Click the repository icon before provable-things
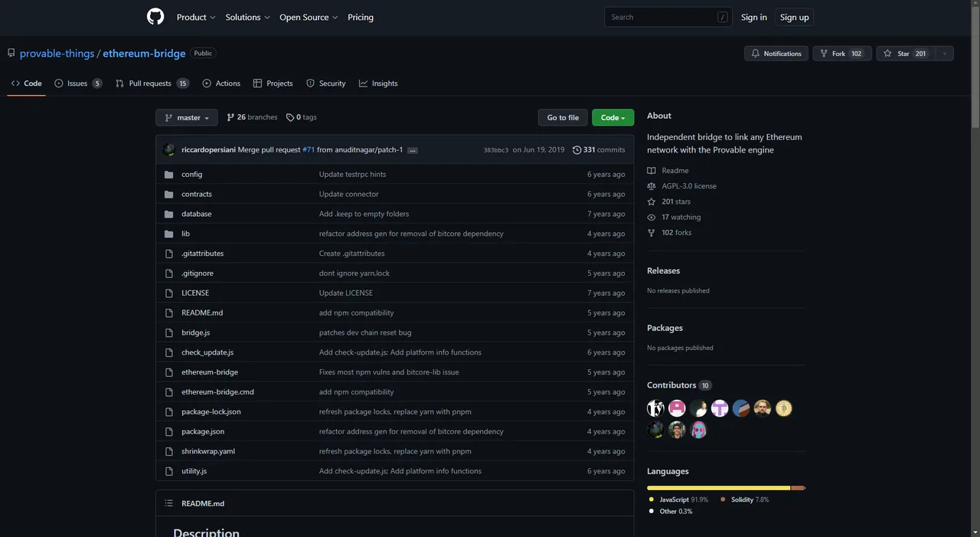 [x=11, y=53]
